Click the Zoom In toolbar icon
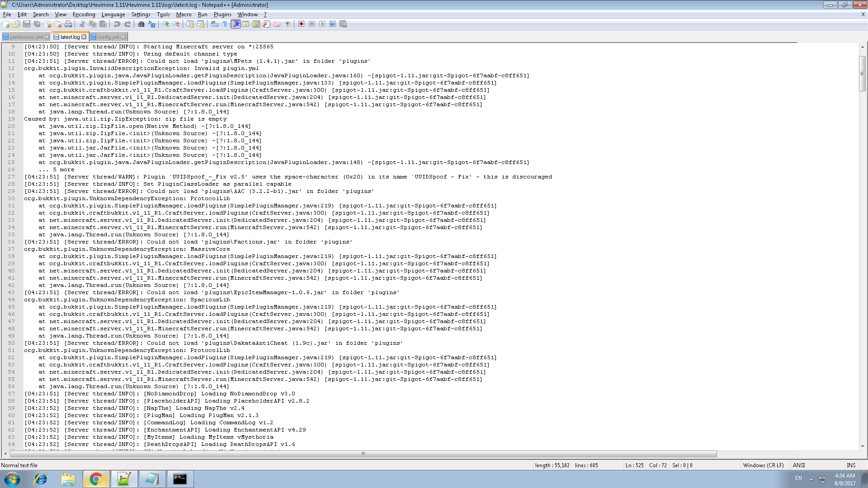The image size is (868, 488). [166, 24]
